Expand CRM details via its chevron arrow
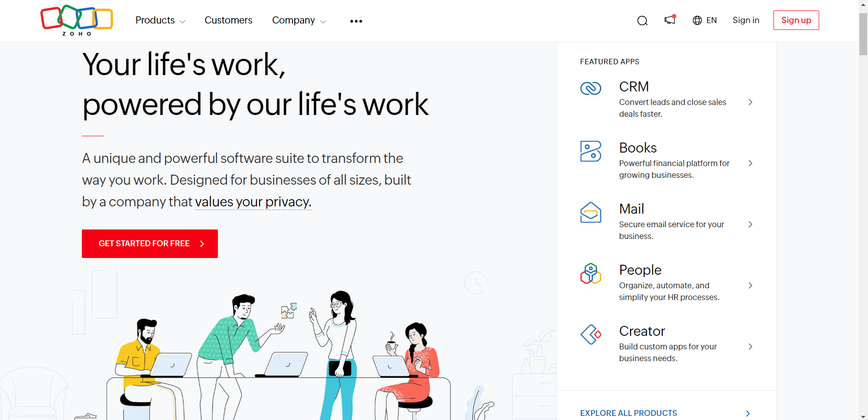The image size is (868, 420). tap(750, 102)
